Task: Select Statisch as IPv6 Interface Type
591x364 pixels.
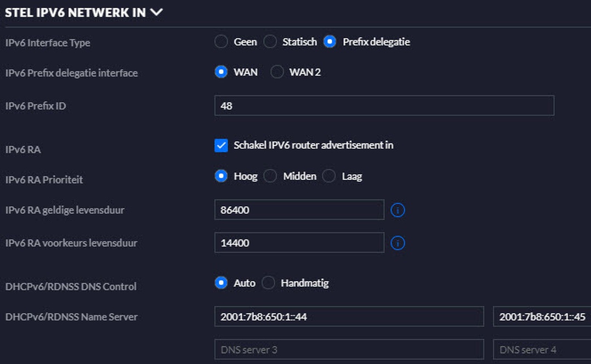Action: click(x=270, y=41)
